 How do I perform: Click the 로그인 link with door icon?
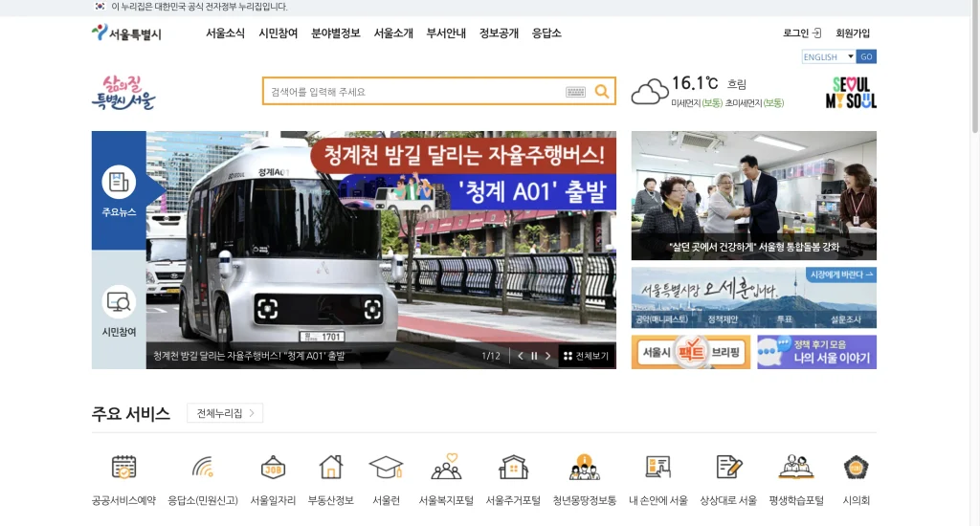pyautogui.click(x=802, y=33)
